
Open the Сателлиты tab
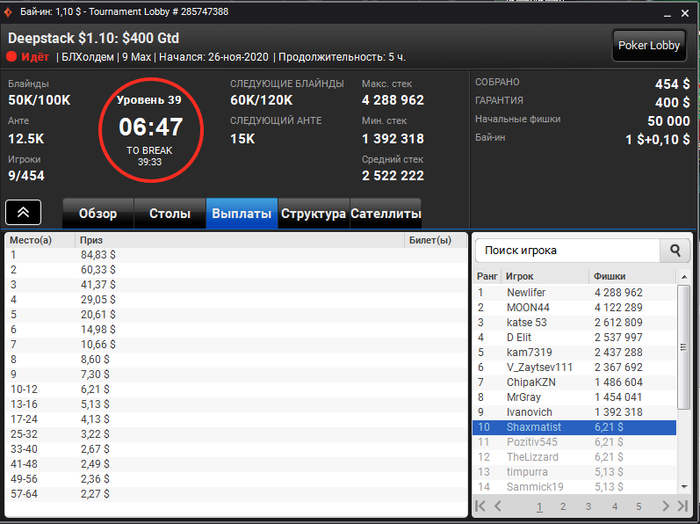tap(386, 213)
